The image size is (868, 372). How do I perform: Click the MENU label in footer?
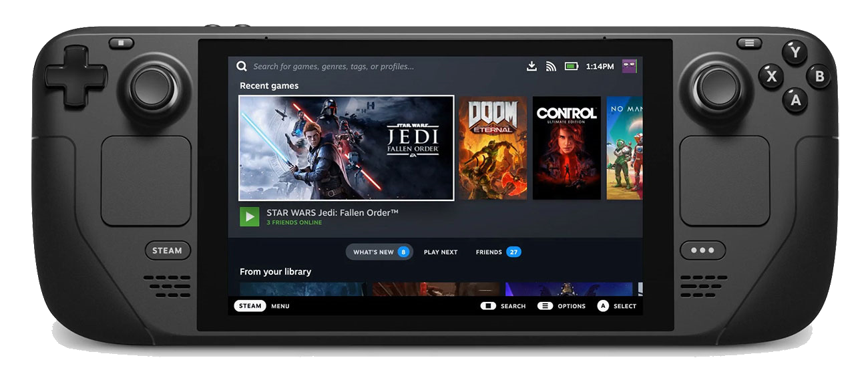tap(280, 306)
